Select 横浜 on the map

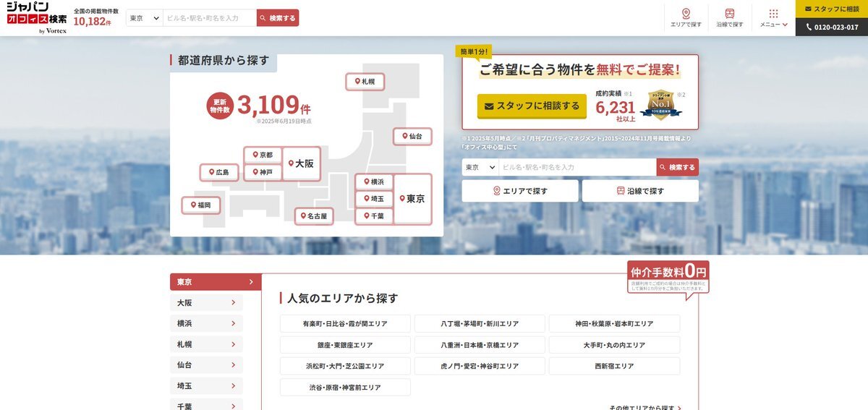point(373,181)
